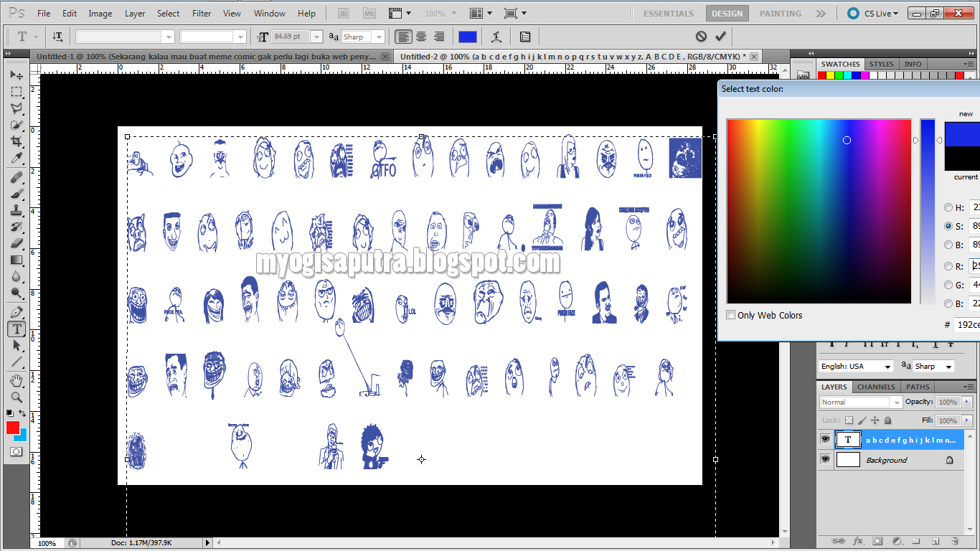Open the font family dropdown
Image resolution: width=980 pixels, height=551 pixels.
coord(169,37)
